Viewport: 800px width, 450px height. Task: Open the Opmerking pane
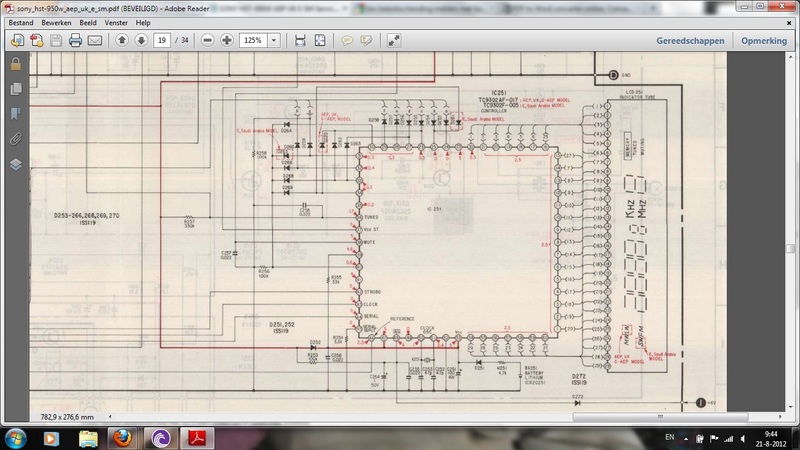[x=765, y=41]
